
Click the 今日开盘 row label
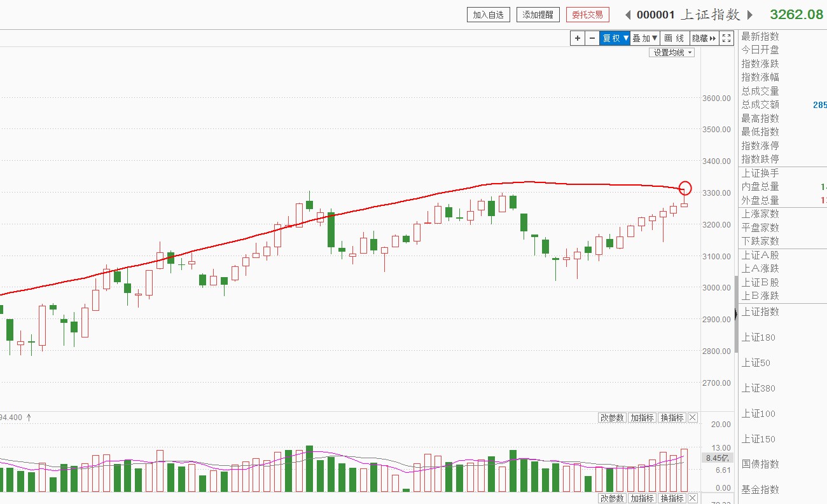[760, 50]
